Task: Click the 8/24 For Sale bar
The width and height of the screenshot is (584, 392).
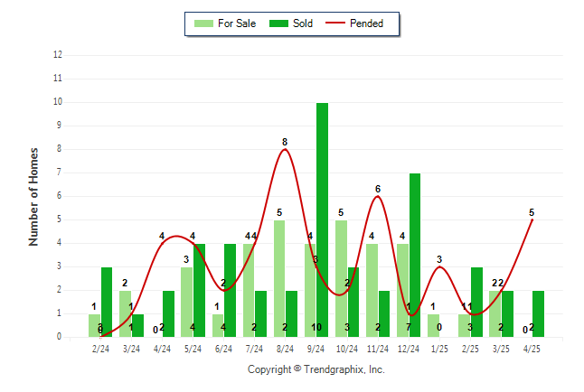Action: (279, 278)
